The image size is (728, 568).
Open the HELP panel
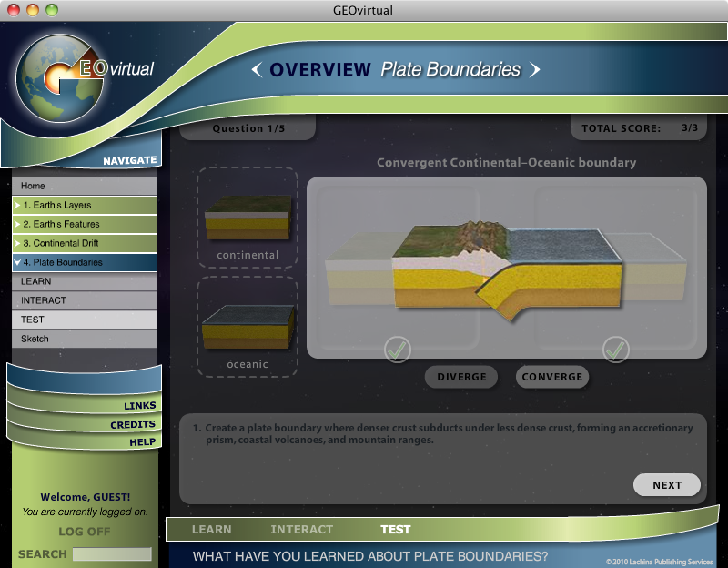(143, 441)
